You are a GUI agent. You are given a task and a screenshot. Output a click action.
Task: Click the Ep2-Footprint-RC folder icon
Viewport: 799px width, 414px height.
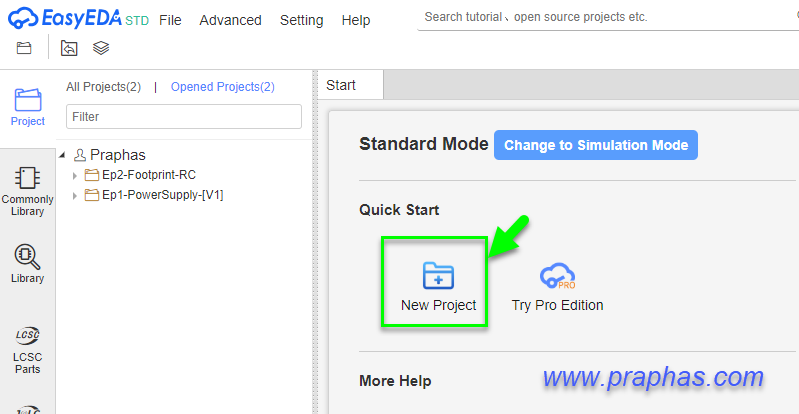point(92,175)
